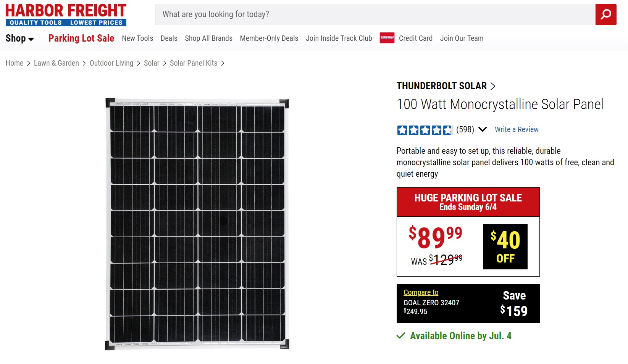
Task: Click the red search magnifier icon
Action: pyautogui.click(x=606, y=14)
